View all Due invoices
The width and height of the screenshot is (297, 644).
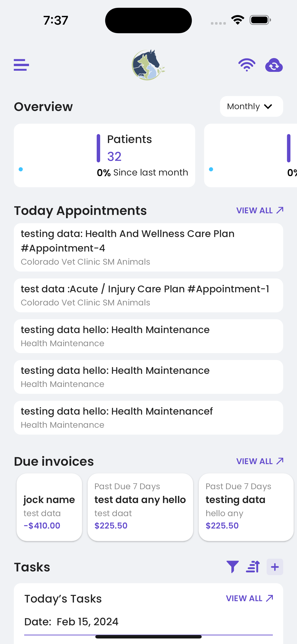click(260, 461)
